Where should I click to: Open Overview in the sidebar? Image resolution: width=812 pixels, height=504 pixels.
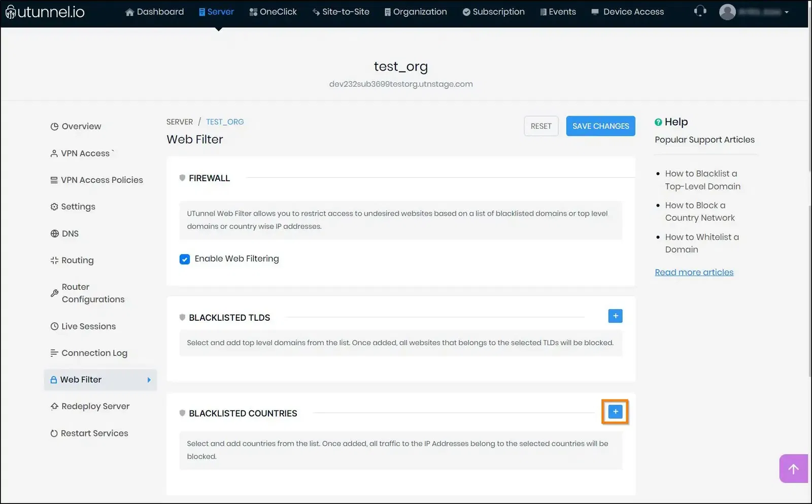(x=76, y=126)
